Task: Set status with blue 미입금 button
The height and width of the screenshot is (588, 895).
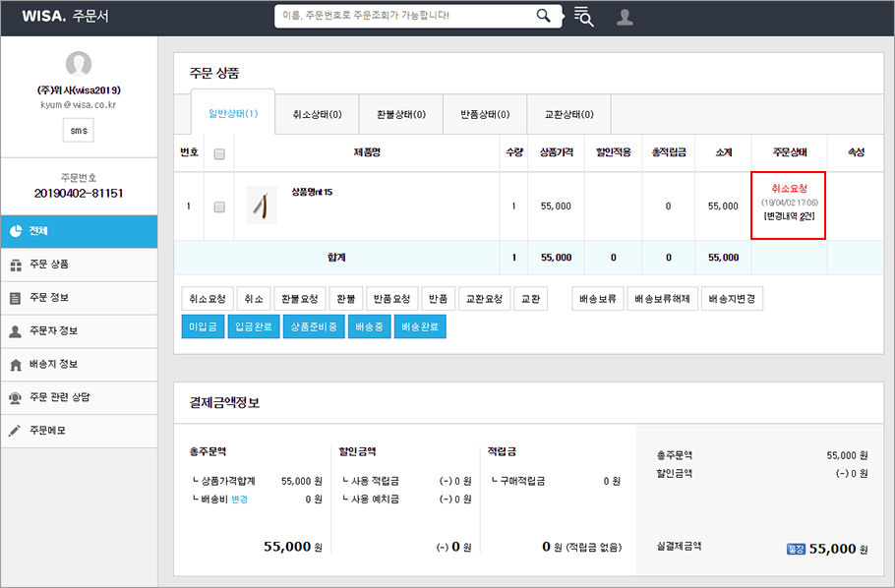Action: 203,326
